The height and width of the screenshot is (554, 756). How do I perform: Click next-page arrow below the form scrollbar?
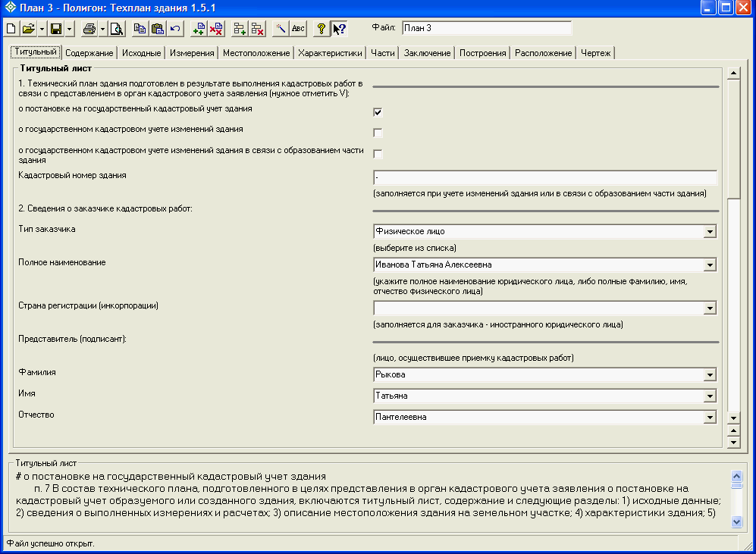tap(733, 443)
